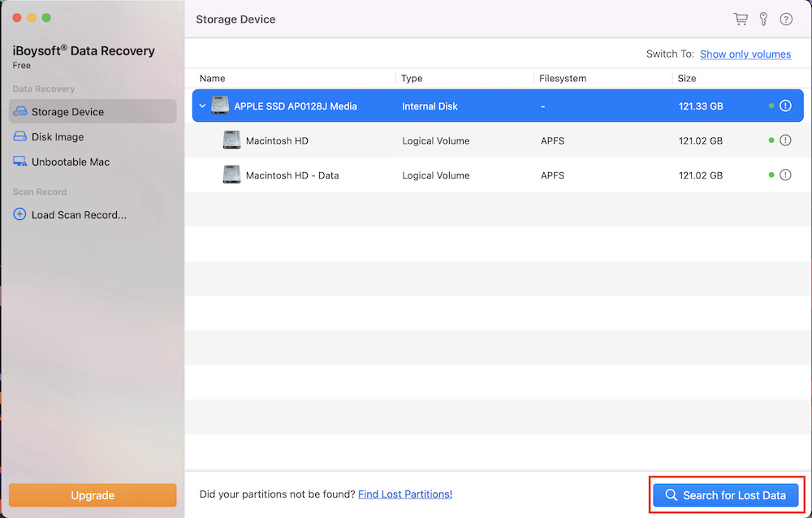Click Logical Volume type of Macintosh HD - Data
This screenshot has width=812, height=518.
pyautogui.click(x=436, y=175)
